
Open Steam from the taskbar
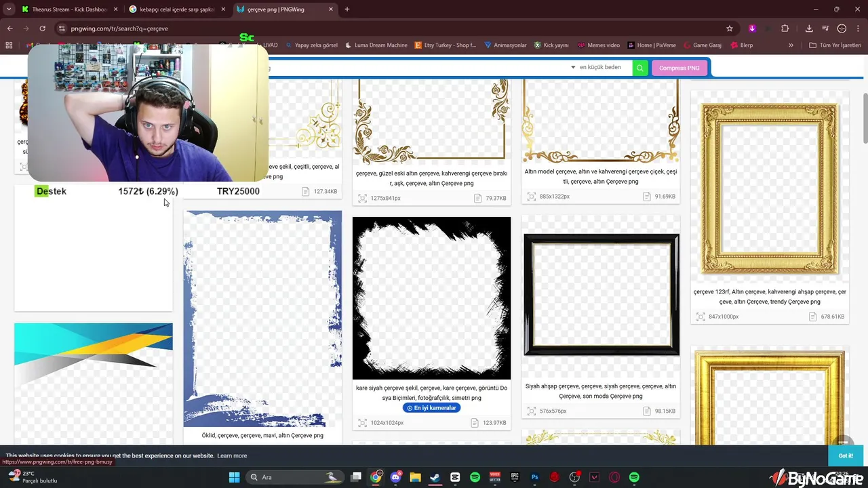pos(435,477)
